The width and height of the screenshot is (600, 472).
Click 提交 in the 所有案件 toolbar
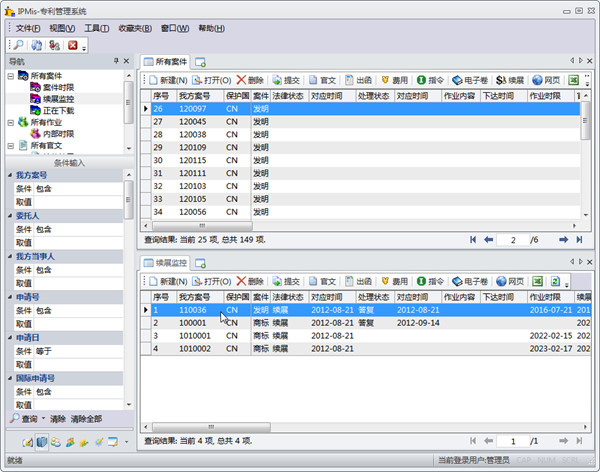click(x=286, y=80)
